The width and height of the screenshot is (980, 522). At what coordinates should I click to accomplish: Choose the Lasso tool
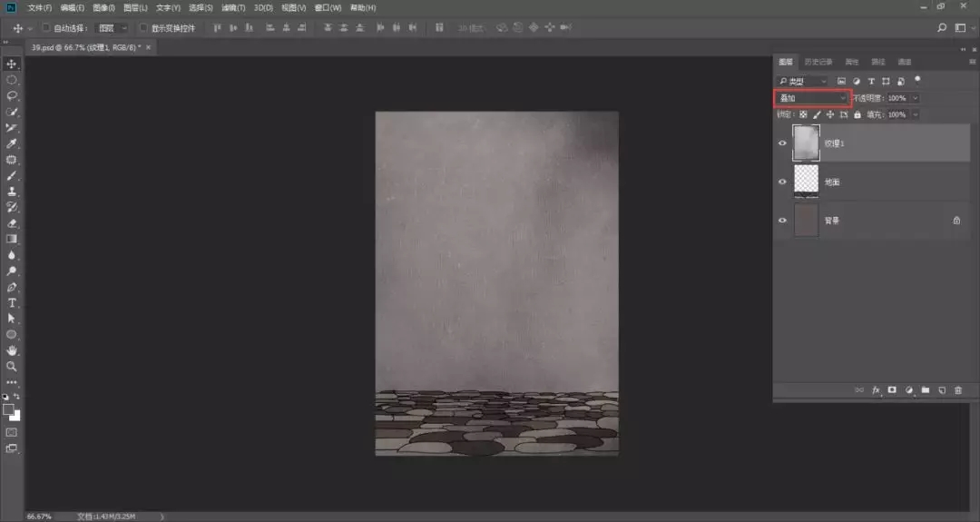pyautogui.click(x=12, y=95)
